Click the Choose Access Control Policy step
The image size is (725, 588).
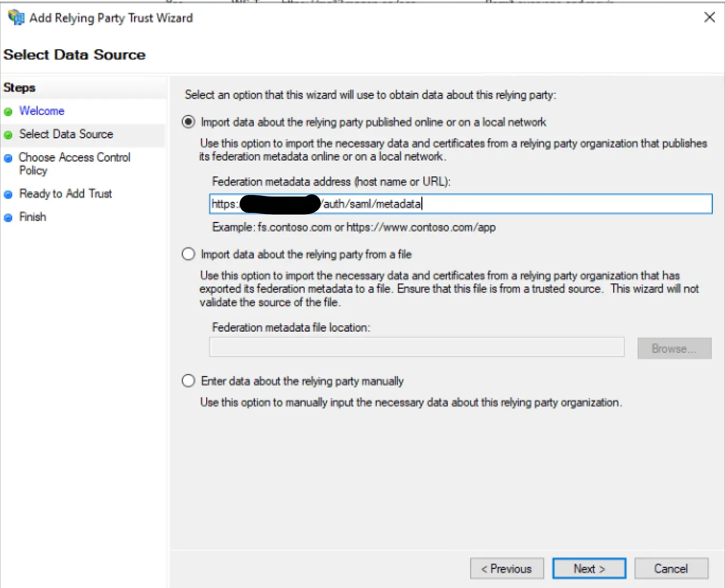coord(75,164)
